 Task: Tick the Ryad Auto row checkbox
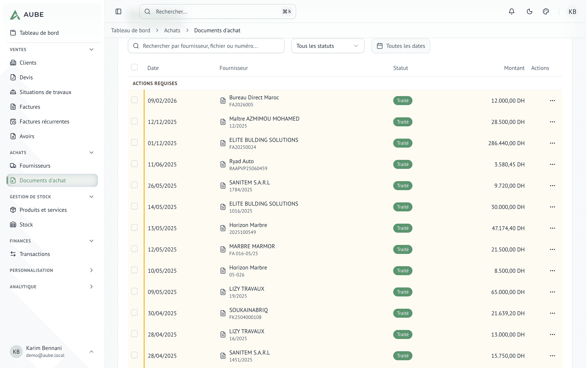click(x=134, y=164)
